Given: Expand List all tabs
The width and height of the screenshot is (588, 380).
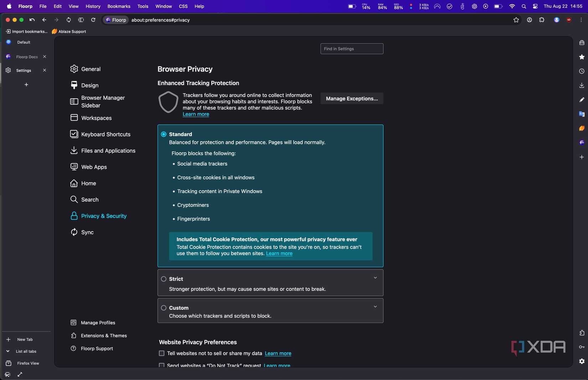Looking at the screenshot, I should (x=21, y=351).
